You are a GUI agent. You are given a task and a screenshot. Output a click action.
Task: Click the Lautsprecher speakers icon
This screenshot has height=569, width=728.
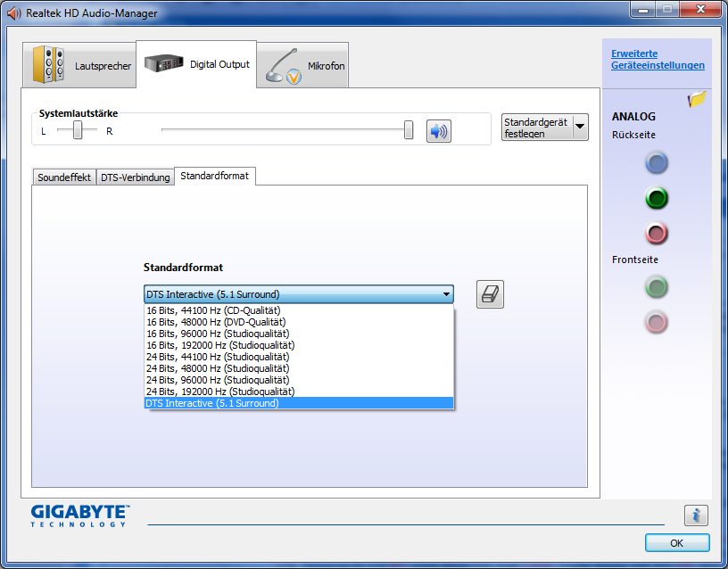[48, 64]
